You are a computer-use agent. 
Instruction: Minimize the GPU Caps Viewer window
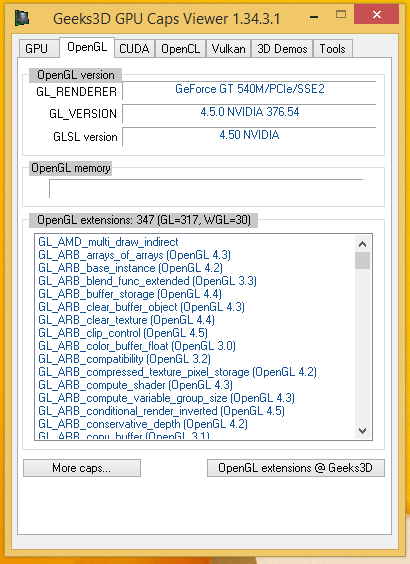tap(314, 16)
